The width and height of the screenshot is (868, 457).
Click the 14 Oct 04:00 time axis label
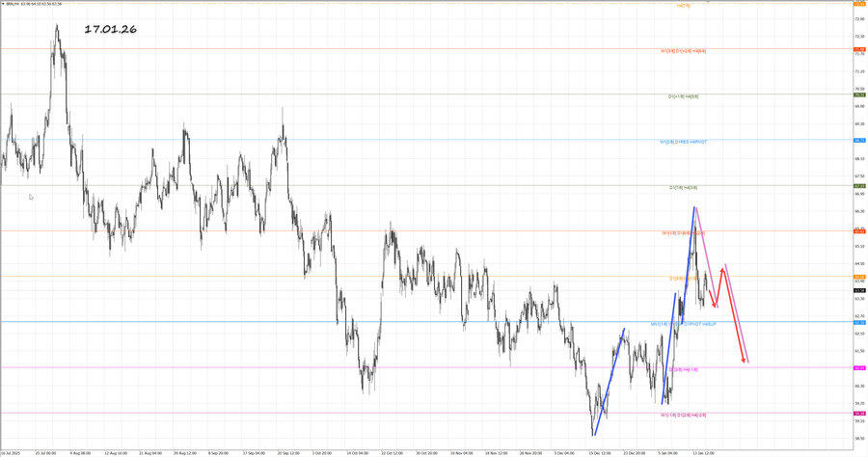point(357,453)
